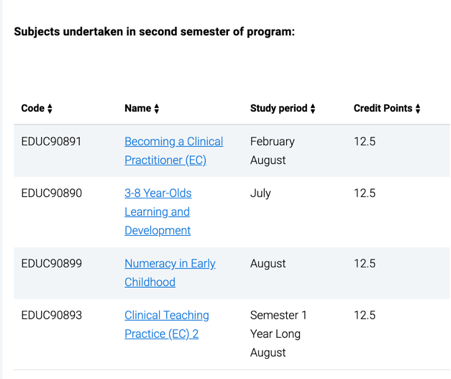Select the EDUC90893 code cell
Viewport: 451px width, 379px height.
coord(51,315)
